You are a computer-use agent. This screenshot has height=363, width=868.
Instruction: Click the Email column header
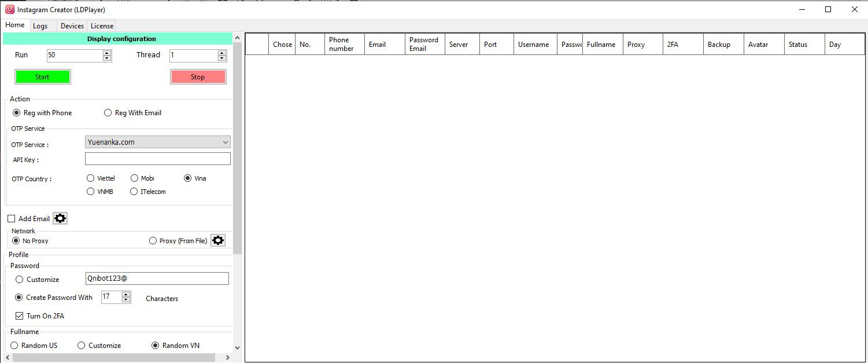point(385,45)
